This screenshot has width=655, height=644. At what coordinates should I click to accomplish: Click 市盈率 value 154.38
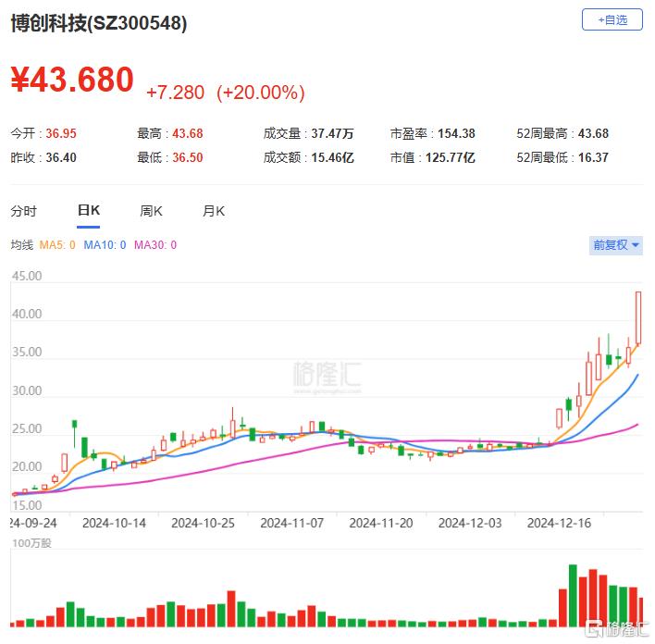click(456, 134)
